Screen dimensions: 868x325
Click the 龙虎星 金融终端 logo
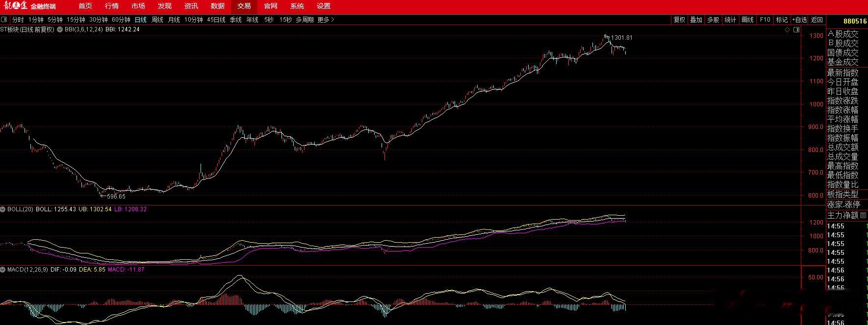tap(29, 6)
